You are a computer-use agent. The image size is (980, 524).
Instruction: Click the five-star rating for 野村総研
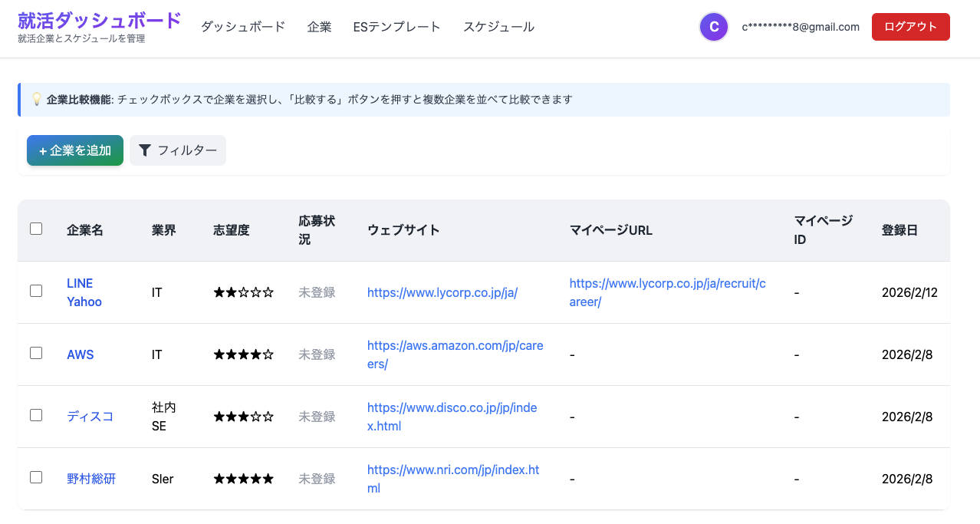(243, 479)
